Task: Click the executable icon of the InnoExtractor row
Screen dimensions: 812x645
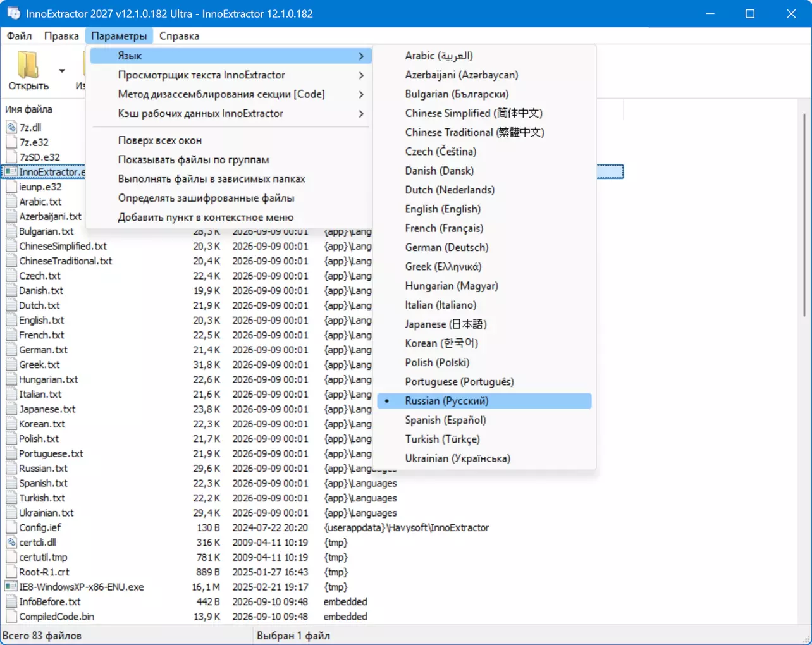Action: [x=11, y=172]
